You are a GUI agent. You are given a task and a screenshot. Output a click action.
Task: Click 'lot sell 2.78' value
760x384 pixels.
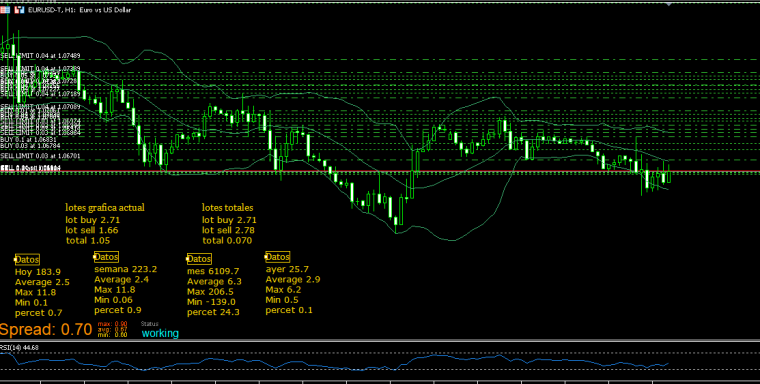[228, 230]
